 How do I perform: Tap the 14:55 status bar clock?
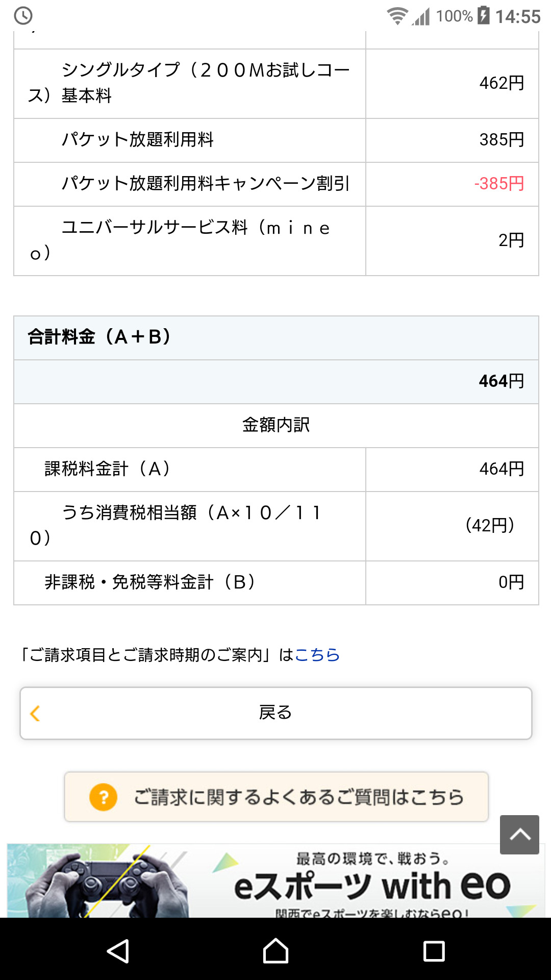pos(518,17)
